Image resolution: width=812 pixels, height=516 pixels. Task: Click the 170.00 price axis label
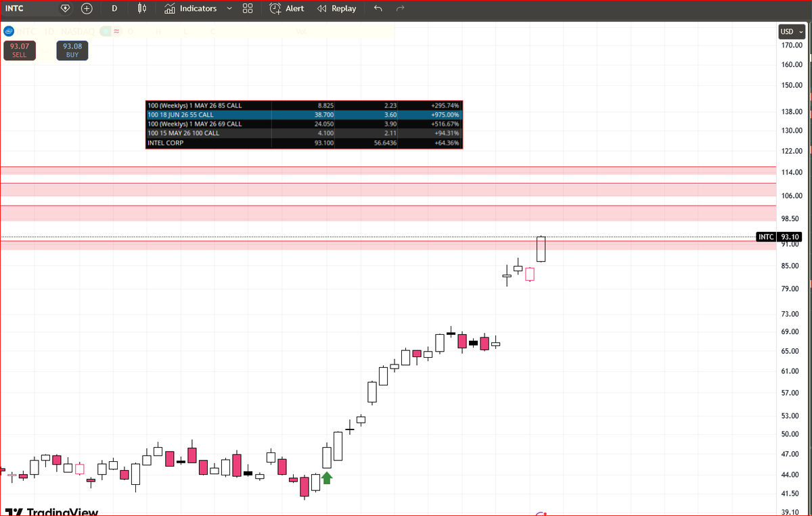click(x=791, y=45)
